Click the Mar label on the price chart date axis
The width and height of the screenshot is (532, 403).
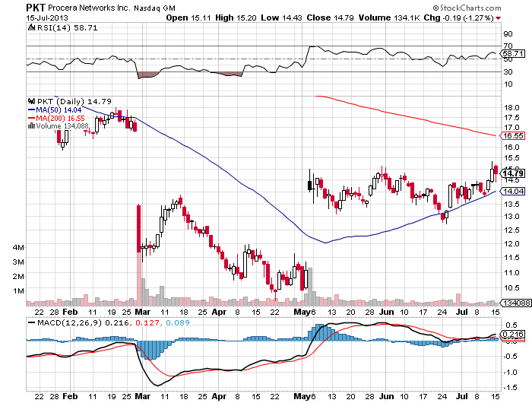(x=143, y=312)
